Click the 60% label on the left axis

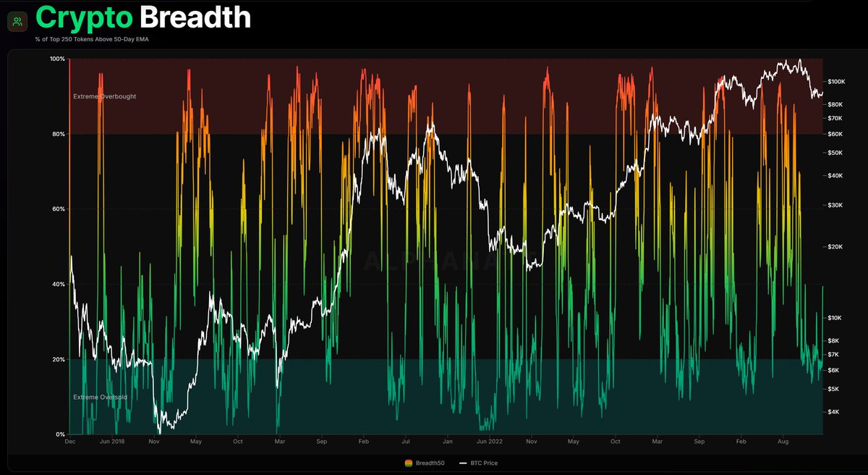[x=58, y=209]
